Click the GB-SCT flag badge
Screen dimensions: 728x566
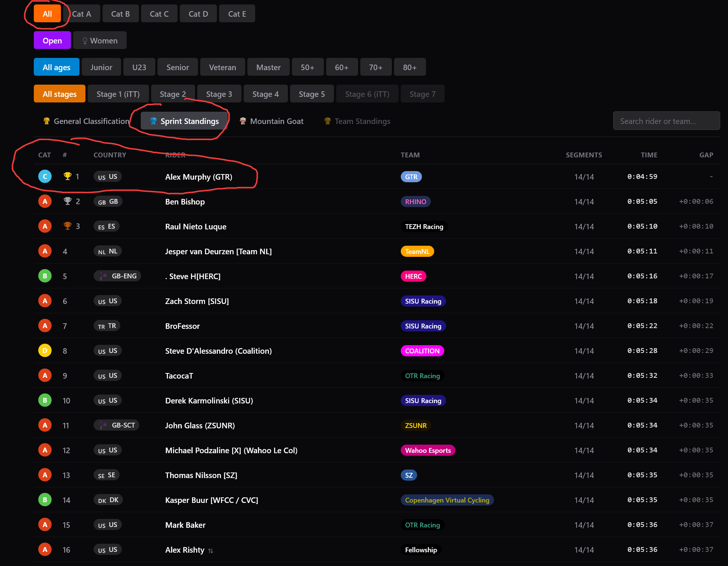coord(117,425)
